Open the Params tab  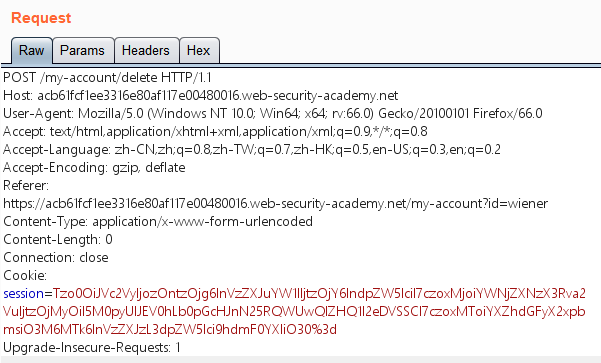click(83, 50)
